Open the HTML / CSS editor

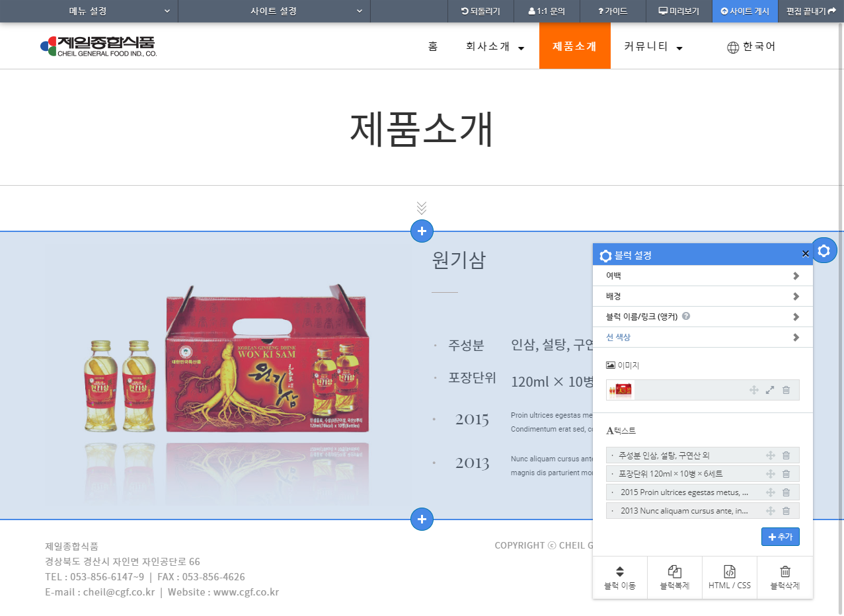click(x=730, y=578)
